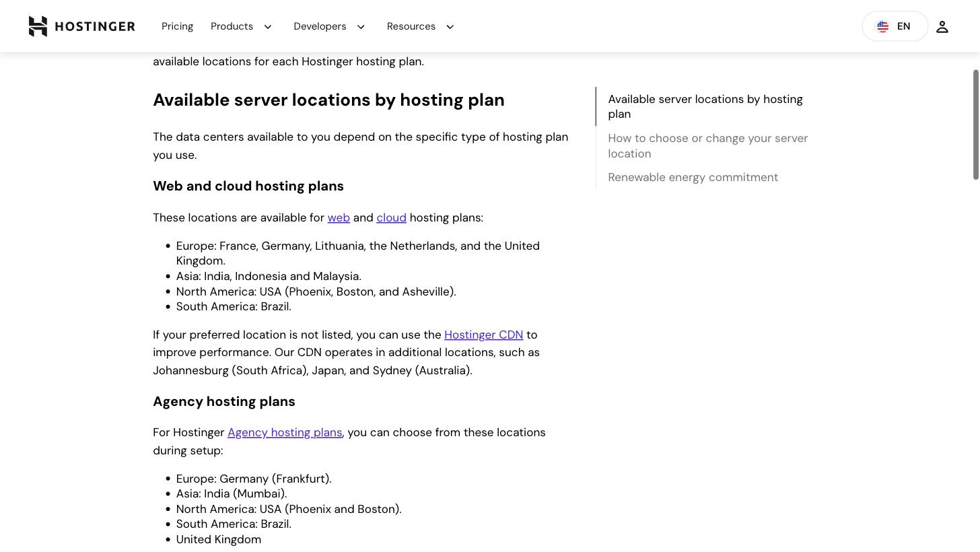
Task: Click the Available server locations main heading
Action: pos(328,100)
